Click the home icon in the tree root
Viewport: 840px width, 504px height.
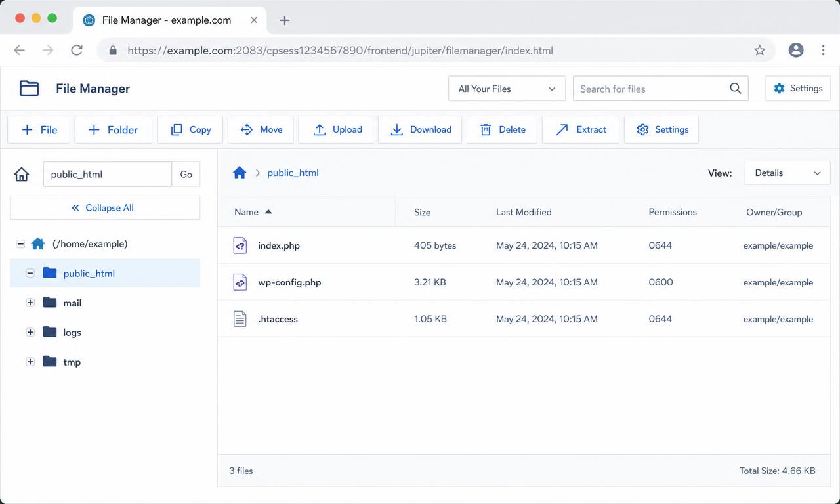38,243
